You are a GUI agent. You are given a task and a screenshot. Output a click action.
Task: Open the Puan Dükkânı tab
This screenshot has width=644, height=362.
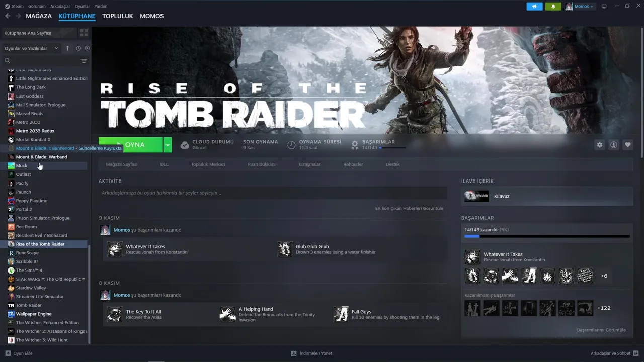point(262,164)
